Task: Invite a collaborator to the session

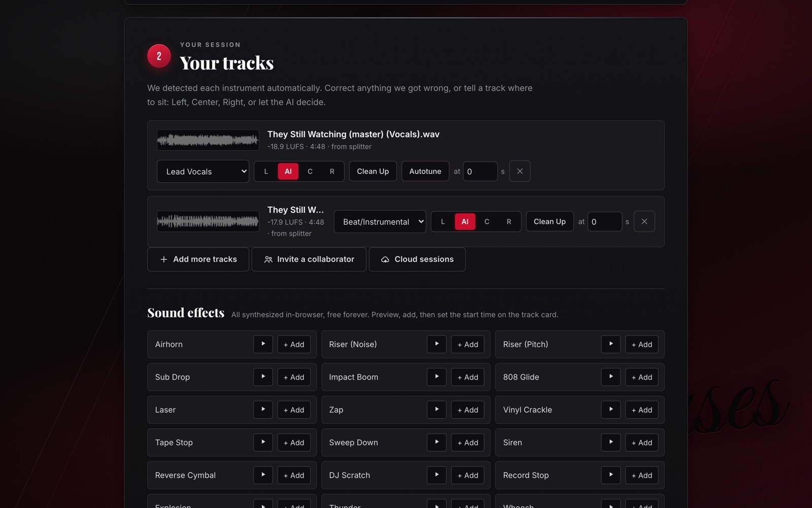Action: click(x=309, y=259)
